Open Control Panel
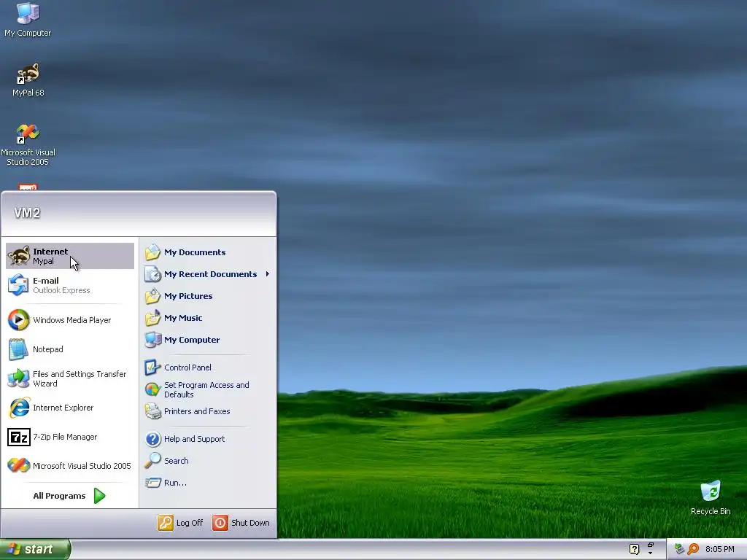Screen dimensions: 747x560 click(208, 367)
